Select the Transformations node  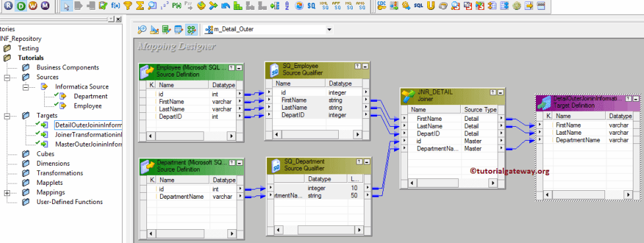[59, 173]
